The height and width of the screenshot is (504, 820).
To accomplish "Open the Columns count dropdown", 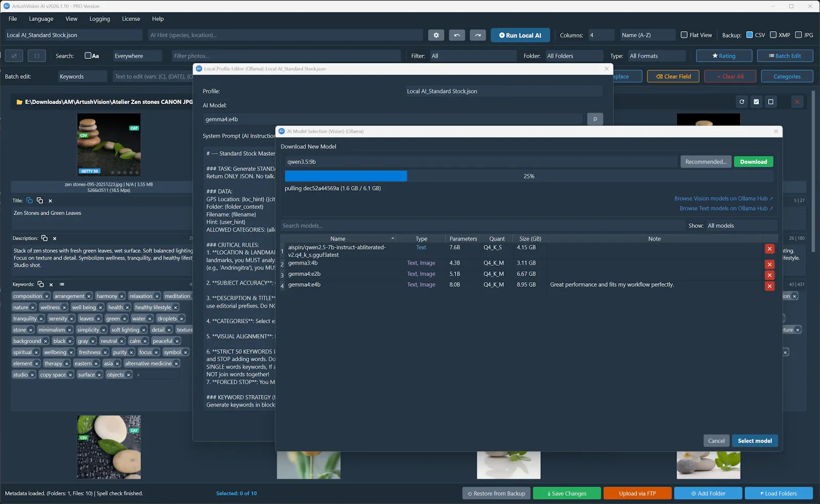I will pyautogui.click(x=601, y=35).
